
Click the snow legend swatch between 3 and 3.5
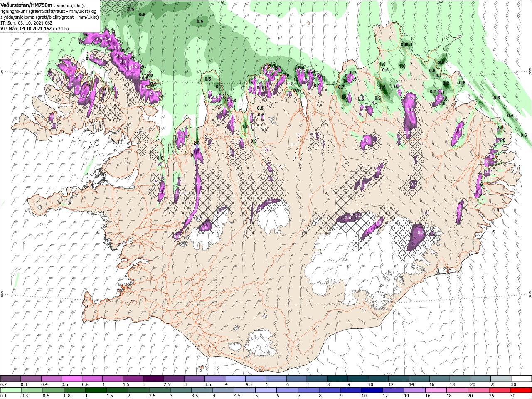[x=194, y=378]
